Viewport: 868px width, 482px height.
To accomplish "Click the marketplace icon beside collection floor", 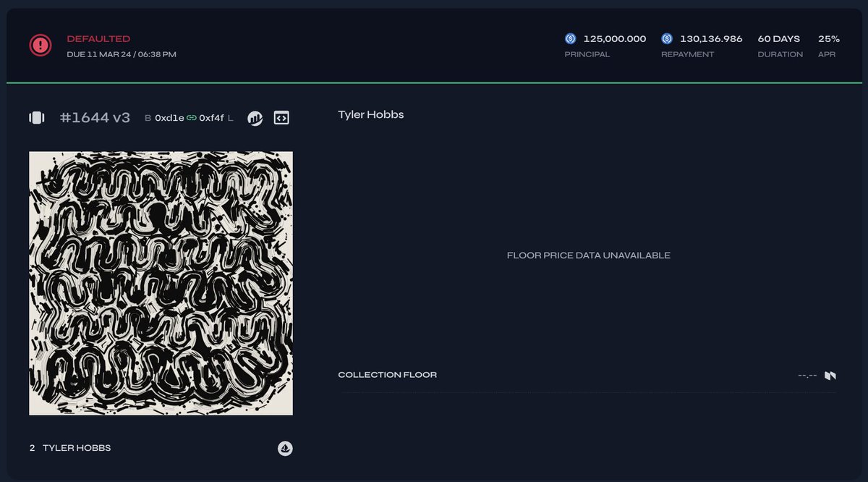I will coord(830,376).
